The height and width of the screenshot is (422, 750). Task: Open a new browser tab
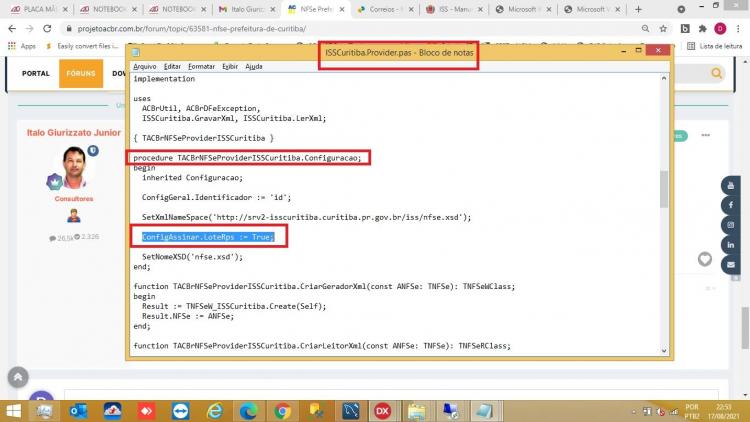pyautogui.click(x=639, y=9)
